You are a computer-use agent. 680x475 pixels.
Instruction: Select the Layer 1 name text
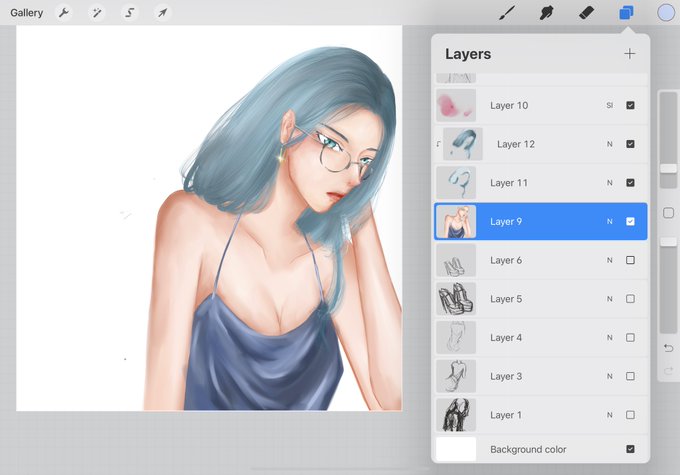(x=506, y=415)
